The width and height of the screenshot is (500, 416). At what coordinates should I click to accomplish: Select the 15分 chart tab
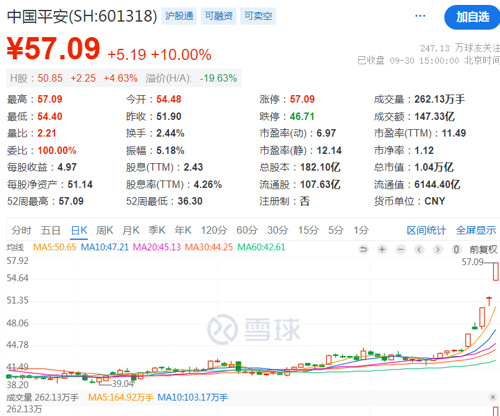(308, 230)
